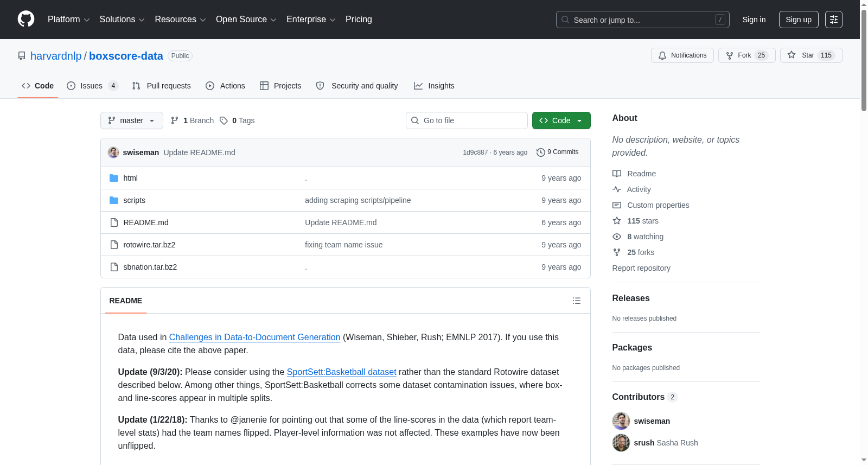Viewport: 868px width, 465px height.
Task: Click the html folder icon
Action: tap(114, 178)
